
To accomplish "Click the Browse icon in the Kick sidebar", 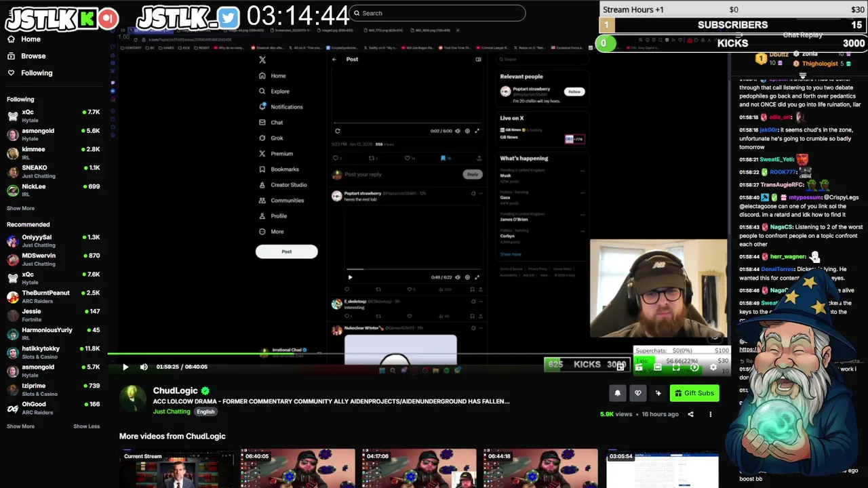I will (x=11, y=56).
